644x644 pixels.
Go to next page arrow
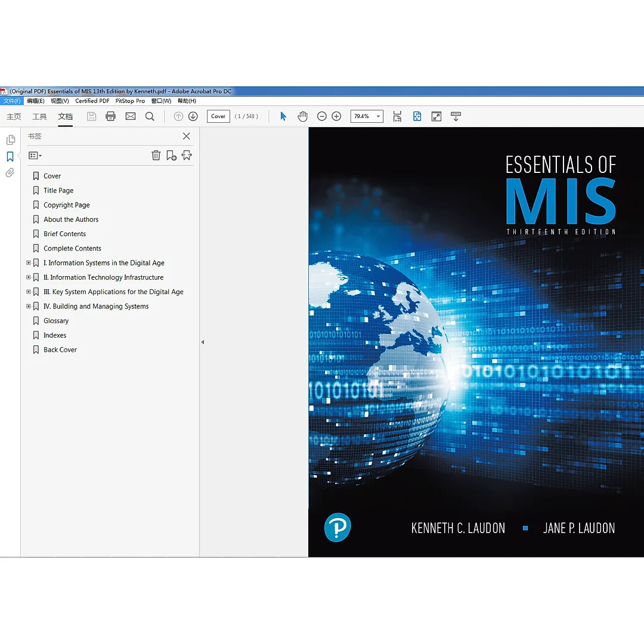193,116
